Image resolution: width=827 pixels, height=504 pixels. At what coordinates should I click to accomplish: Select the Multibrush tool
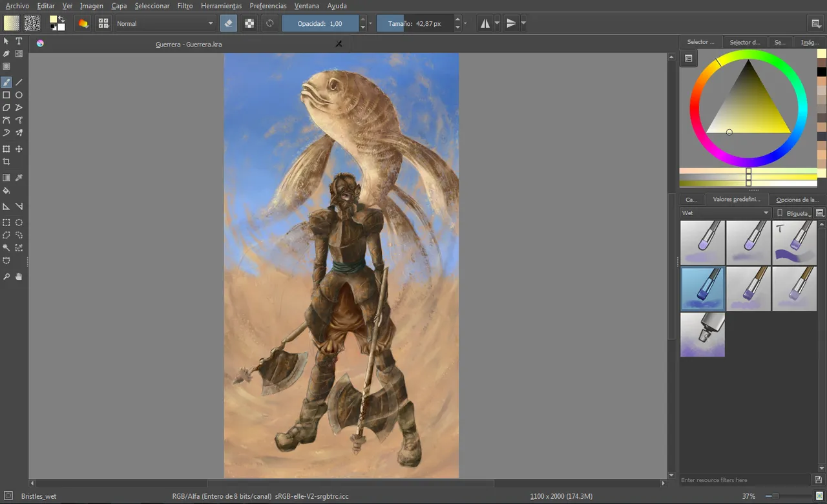19,133
